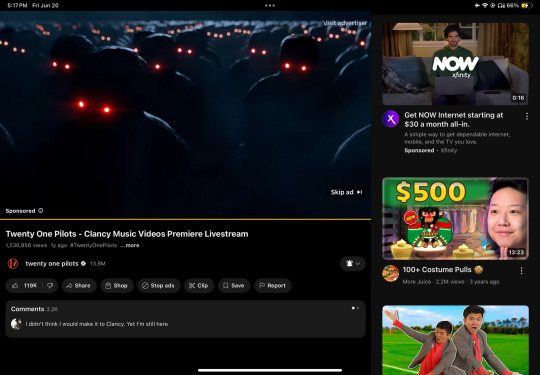Screen dimensions: 540x375
Task: Open the soccer field video thumbnail
Action: tap(455, 340)
